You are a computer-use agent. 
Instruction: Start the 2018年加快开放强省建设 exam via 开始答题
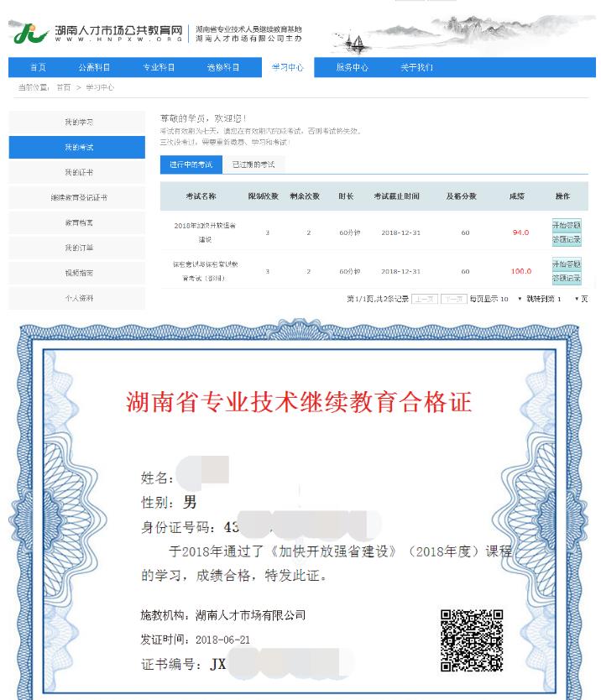coord(567,226)
